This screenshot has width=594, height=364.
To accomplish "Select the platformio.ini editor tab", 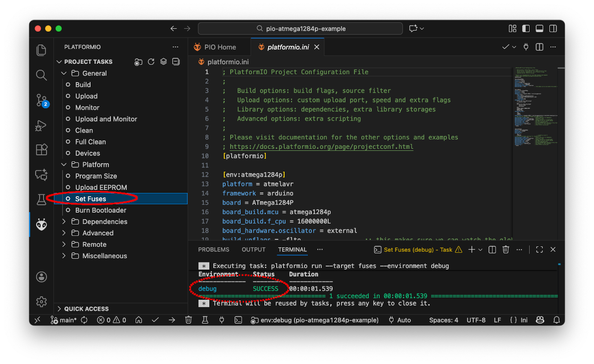I will click(288, 47).
